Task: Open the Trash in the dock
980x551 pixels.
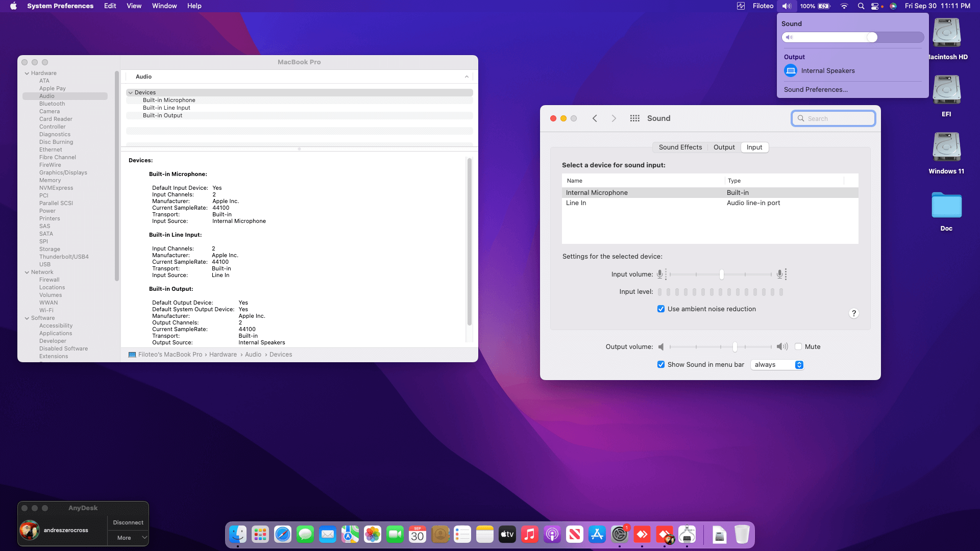Action: point(742,535)
